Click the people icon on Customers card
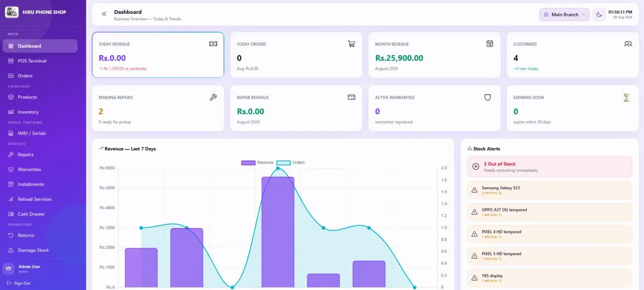Screen dimensions: 644x290 (x=628, y=44)
